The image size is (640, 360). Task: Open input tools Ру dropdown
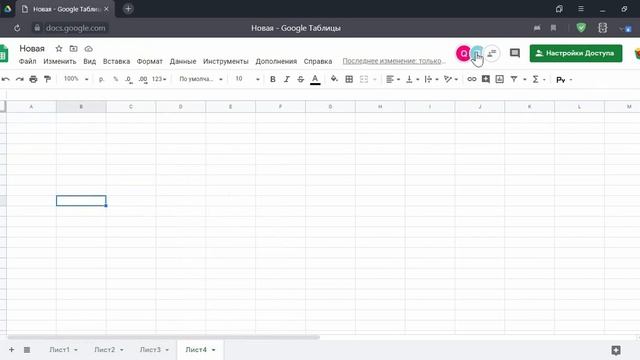tap(564, 80)
